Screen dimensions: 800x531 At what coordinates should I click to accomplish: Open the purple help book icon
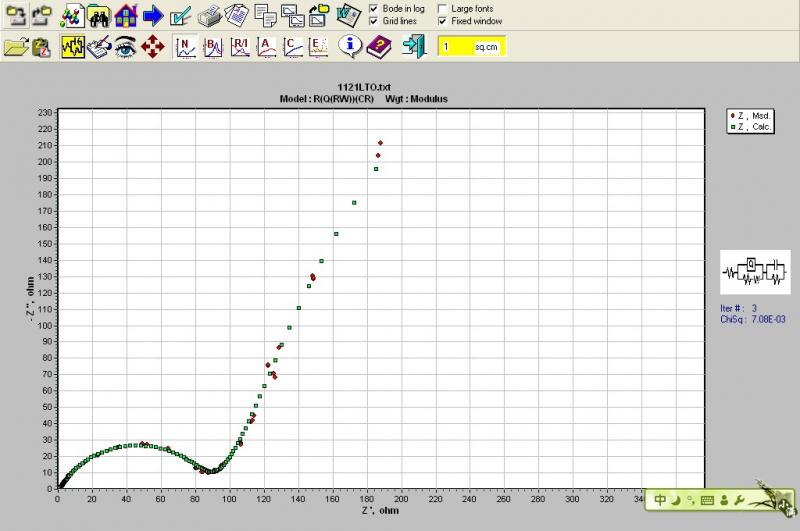[x=379, y=46]
